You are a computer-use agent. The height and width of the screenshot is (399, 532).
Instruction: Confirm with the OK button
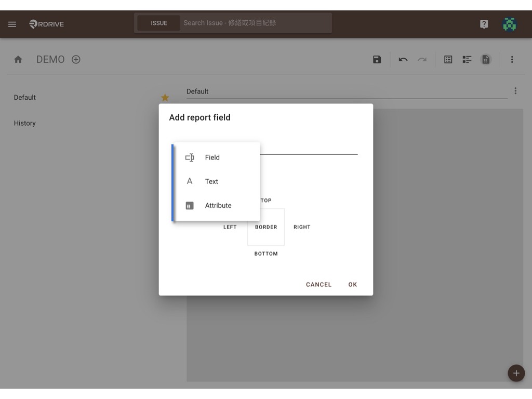pos(353,285)
